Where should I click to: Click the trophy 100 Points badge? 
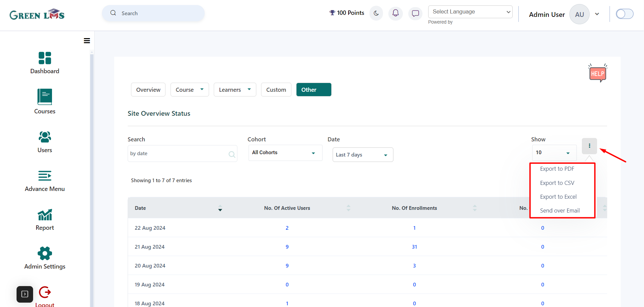pos(347,13)
